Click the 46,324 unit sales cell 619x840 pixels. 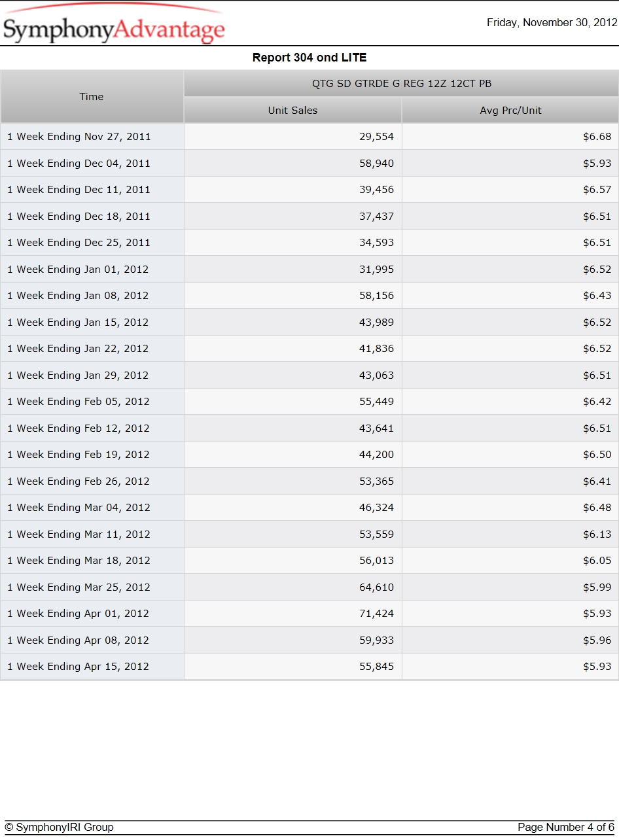(x=293, y=508)
